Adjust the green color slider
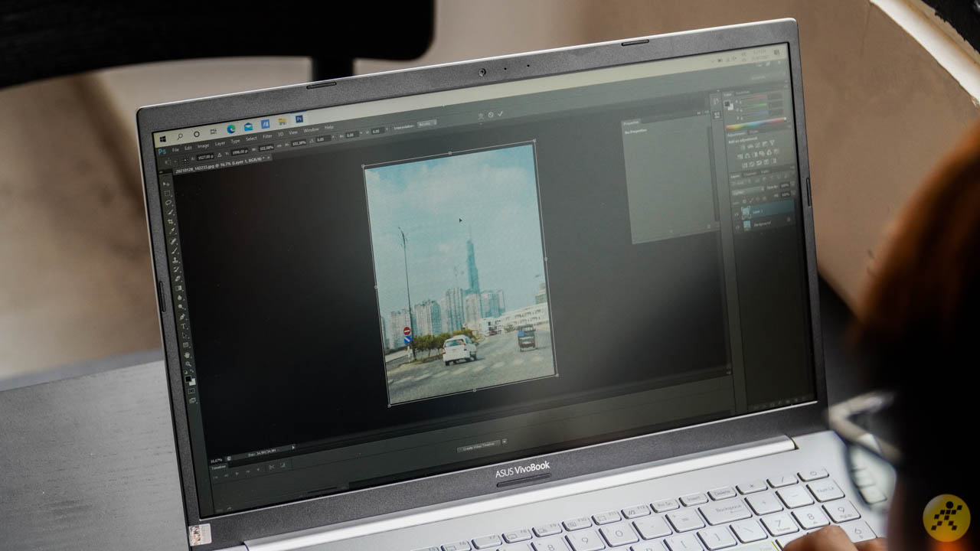This screenshot has height=551, width=980. pos(754,106)
